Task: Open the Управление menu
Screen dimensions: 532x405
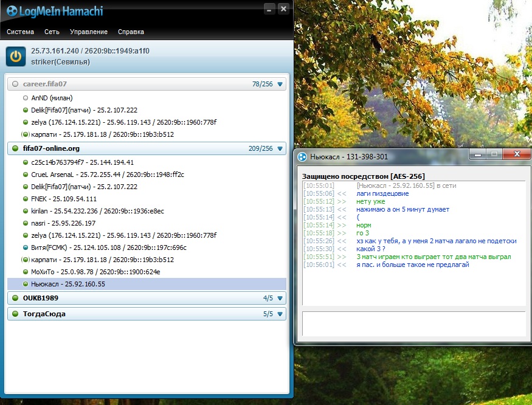Action: (x=89, y=32)
